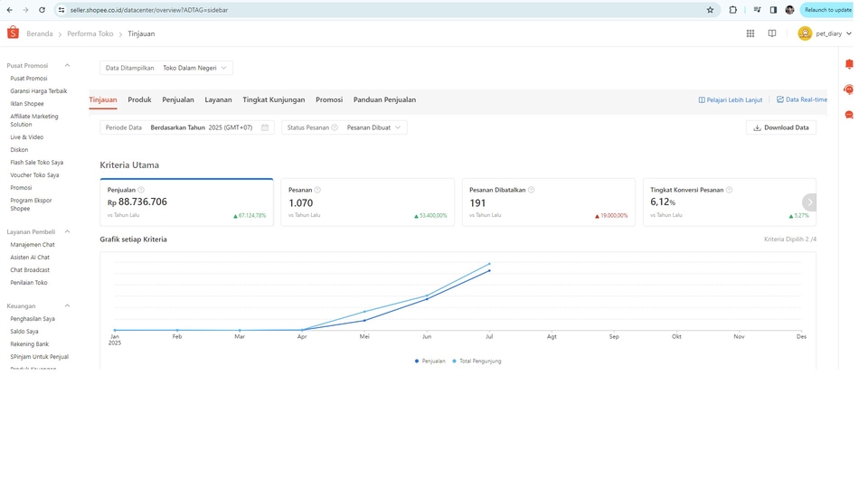Open the chat bubble icon on right edge
The image size is (868, 488).
pyautogui.click(x=849, y=115)
